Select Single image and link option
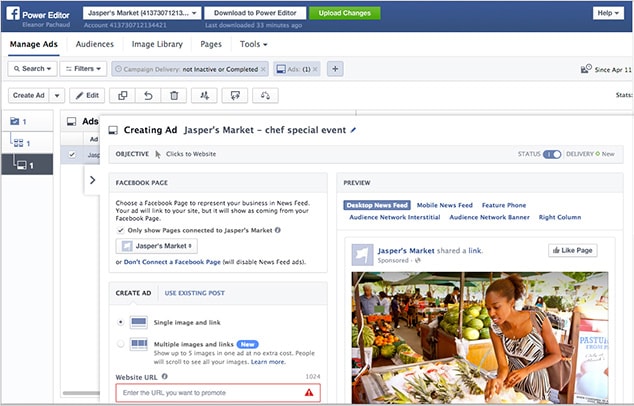634x406 pixels. pyautogui.click(x=120, y=322)
